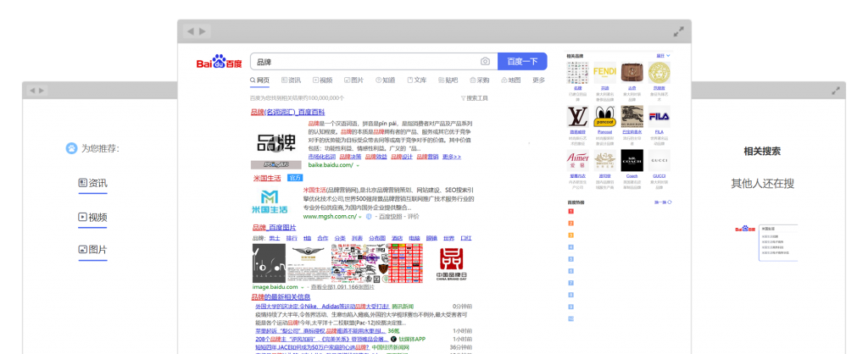
Task: Click the brown handbag brand thumbnail
Action: point(632,73)
